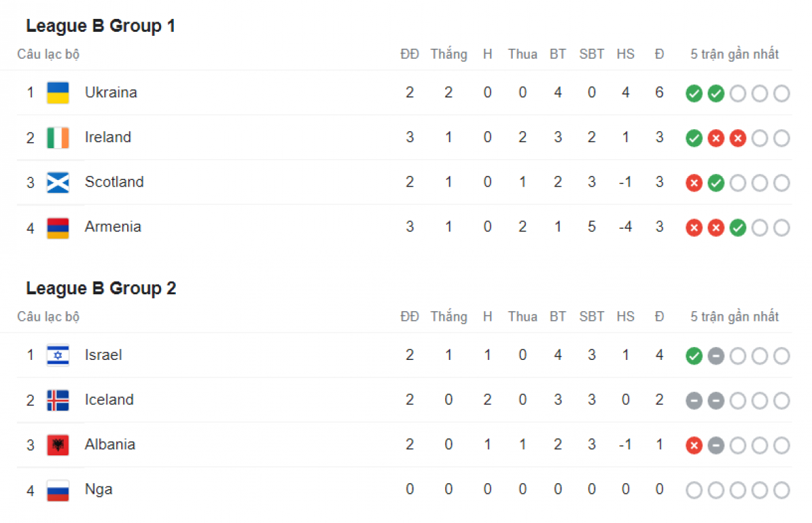Click the Ukraina flag icon
Viewport: 812px width, 523px height.
(58, 93)
